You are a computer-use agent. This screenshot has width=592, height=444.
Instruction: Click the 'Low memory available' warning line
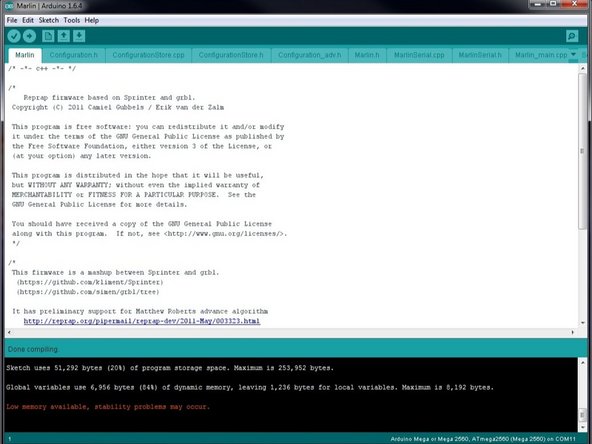(x=108, y=407)
